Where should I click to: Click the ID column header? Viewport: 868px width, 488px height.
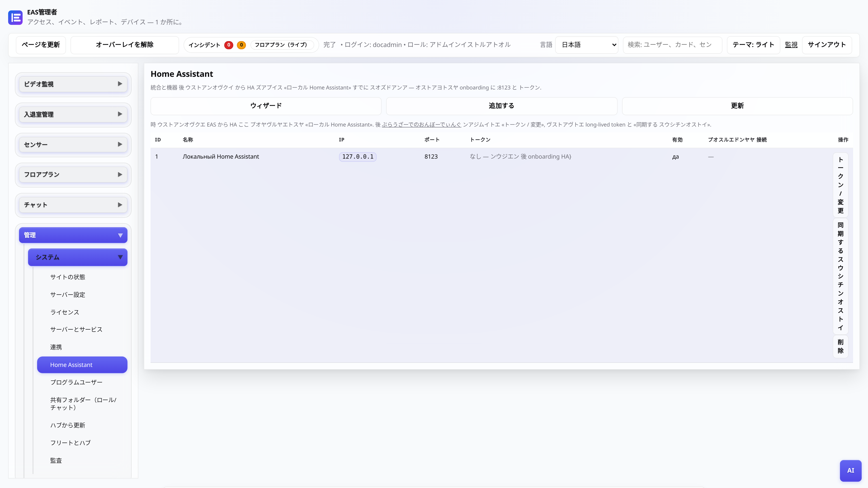158,140
